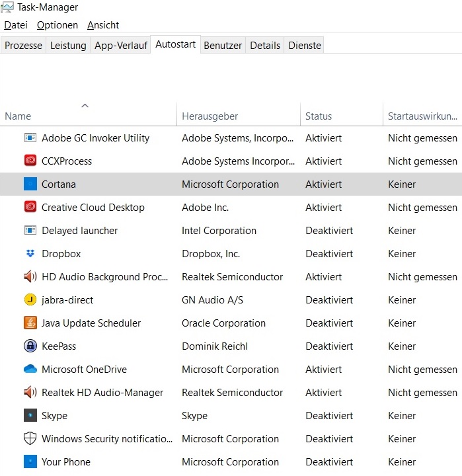
Task: Select the Your Phone startup entry
Action: 231,461
